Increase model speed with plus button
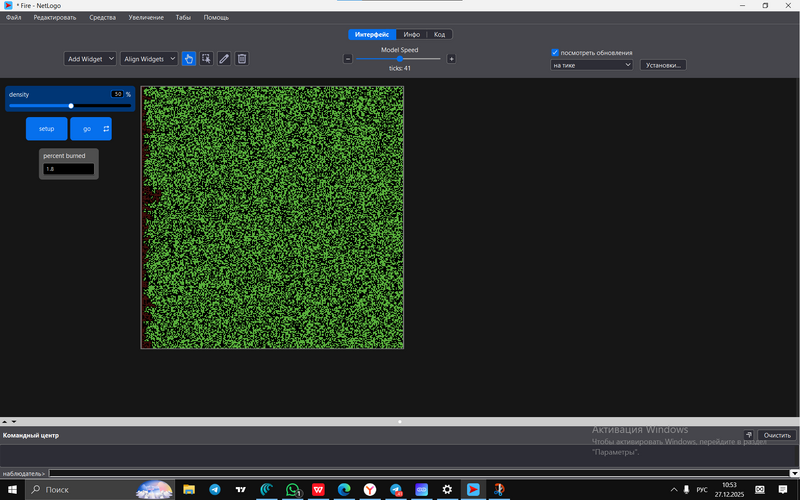Viewport: 800px width, 500px height. point(451,59)
